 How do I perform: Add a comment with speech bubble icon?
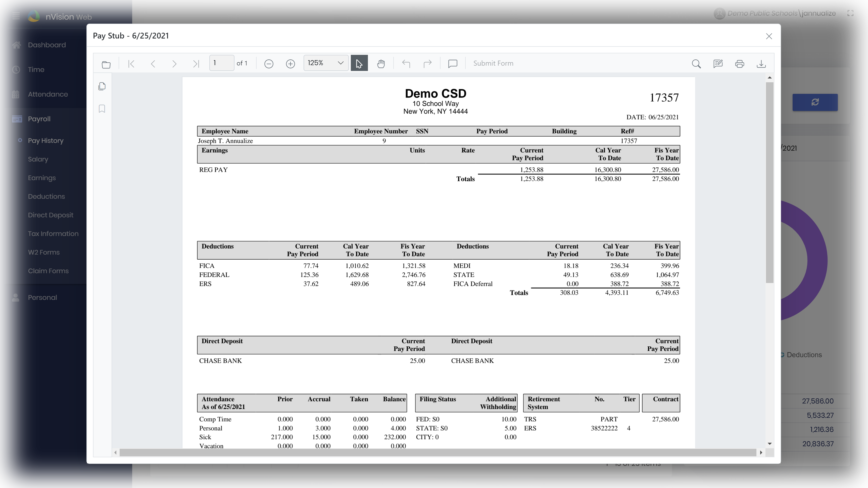453,63
